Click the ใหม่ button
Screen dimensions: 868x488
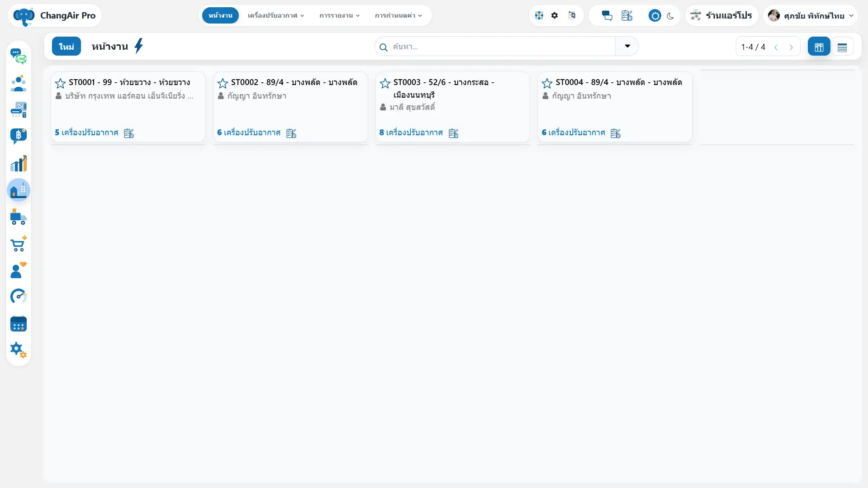pos(66,46)
